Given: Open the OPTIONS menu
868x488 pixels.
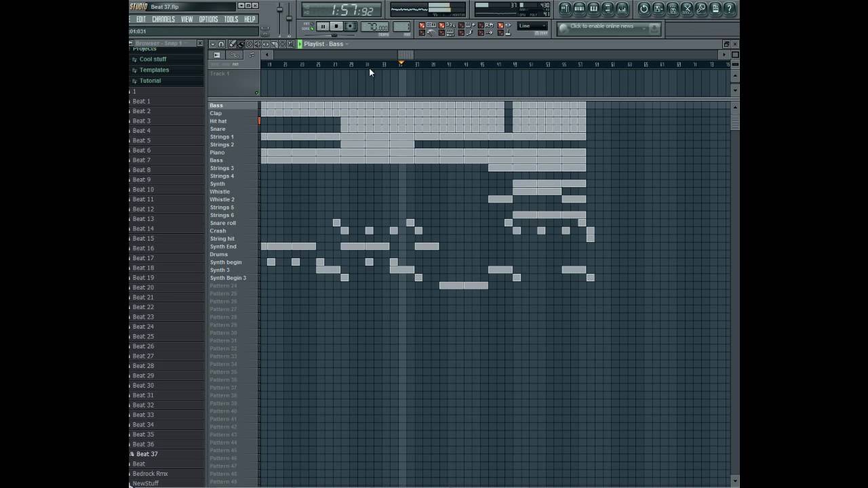Looking at the screenshot, I should click(208, 19).
